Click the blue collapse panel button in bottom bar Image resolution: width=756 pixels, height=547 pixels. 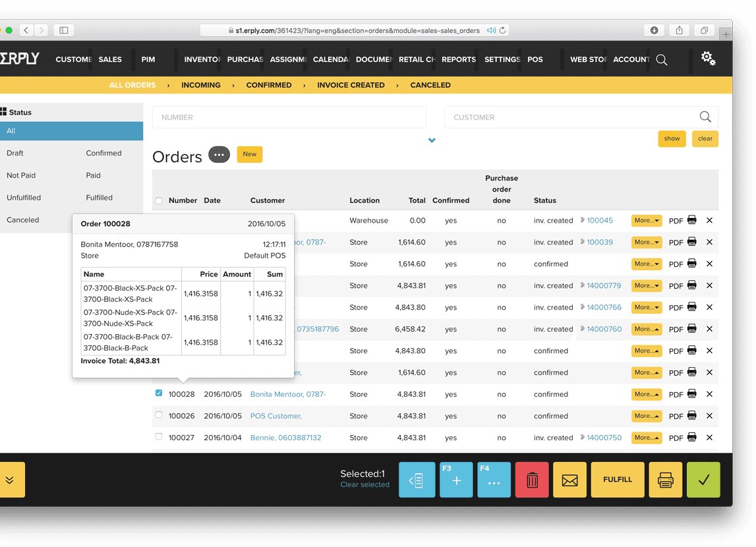tap(417, 480)
